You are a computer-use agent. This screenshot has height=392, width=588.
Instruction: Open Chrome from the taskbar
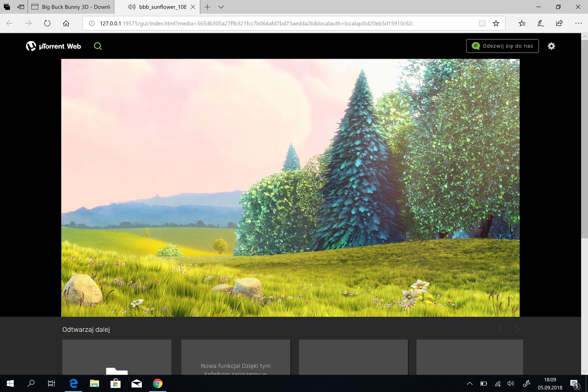158,384
